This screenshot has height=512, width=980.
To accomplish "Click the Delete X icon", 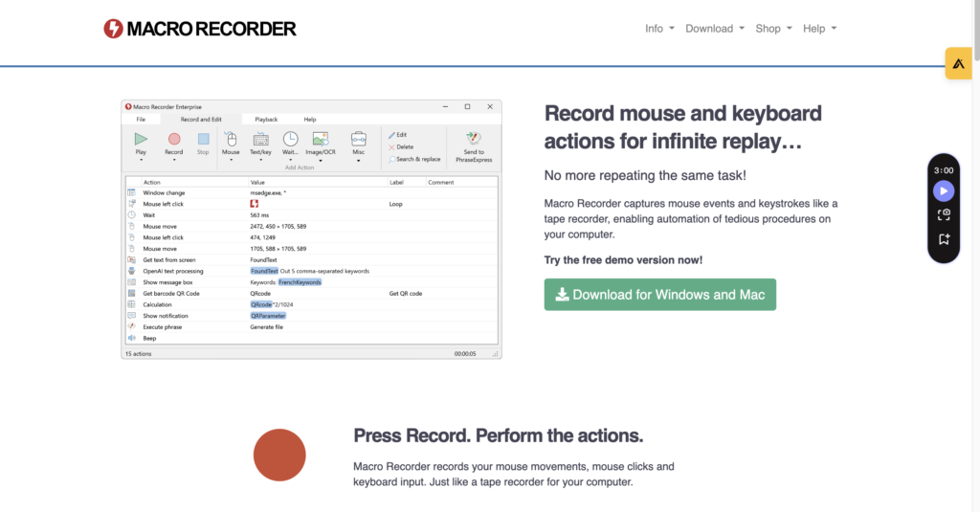I will (x=391, y=147).
